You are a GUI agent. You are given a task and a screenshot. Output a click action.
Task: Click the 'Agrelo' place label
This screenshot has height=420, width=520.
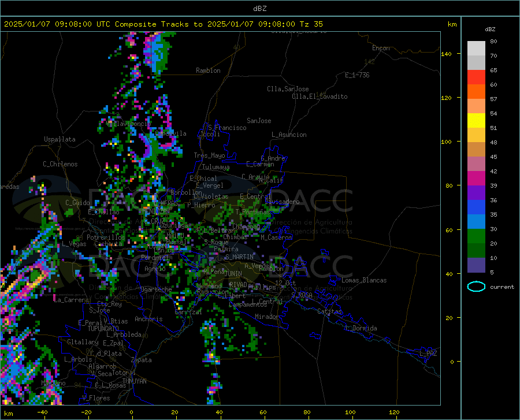click(155, 269)
